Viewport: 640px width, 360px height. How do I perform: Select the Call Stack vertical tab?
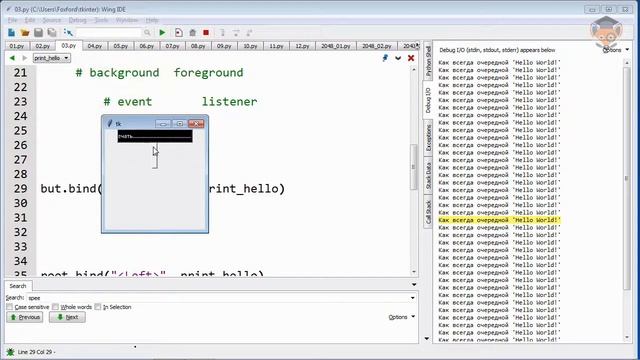coord(428,212)
